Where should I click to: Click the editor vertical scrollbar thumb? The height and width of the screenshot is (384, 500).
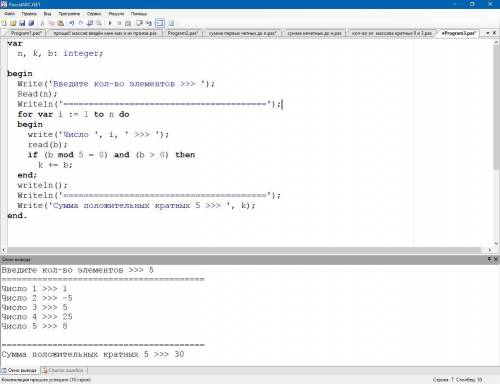tap(496, 107)
